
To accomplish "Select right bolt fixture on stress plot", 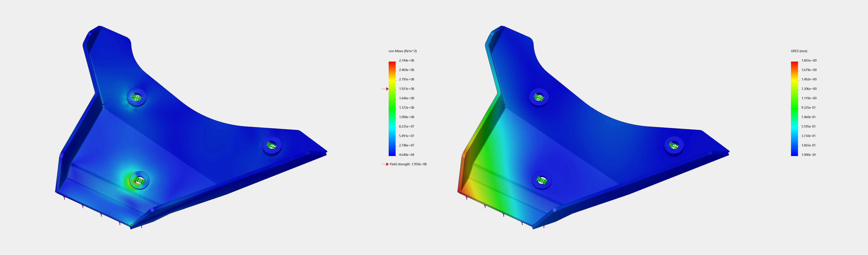I will coord(272,145).
